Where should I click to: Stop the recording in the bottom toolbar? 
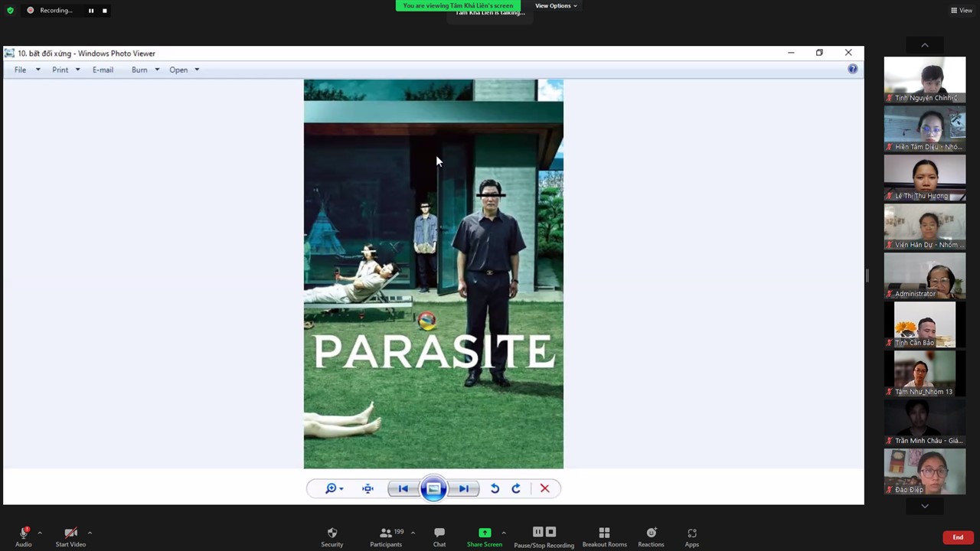click(x=550, y=532)
